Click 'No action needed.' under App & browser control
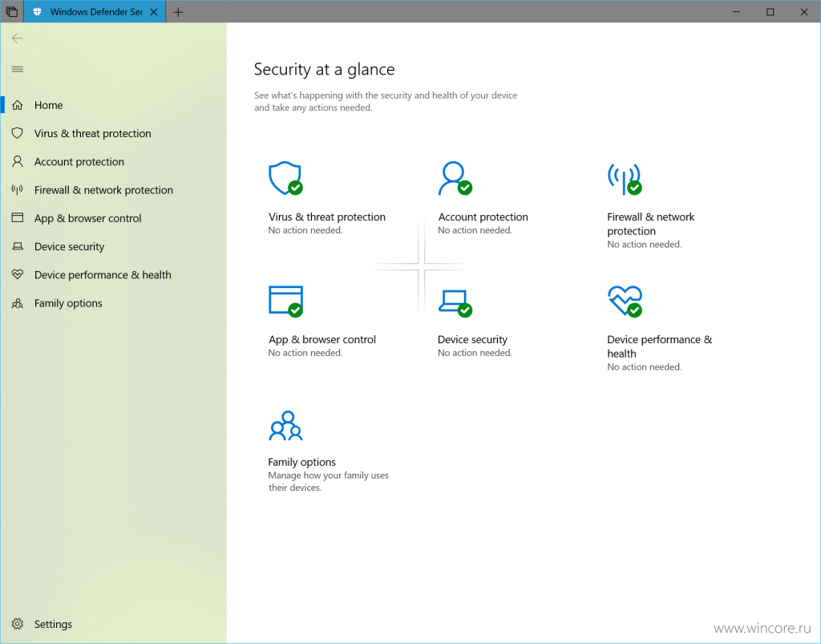This screenshot has width=821, height=644. [305, 353]
